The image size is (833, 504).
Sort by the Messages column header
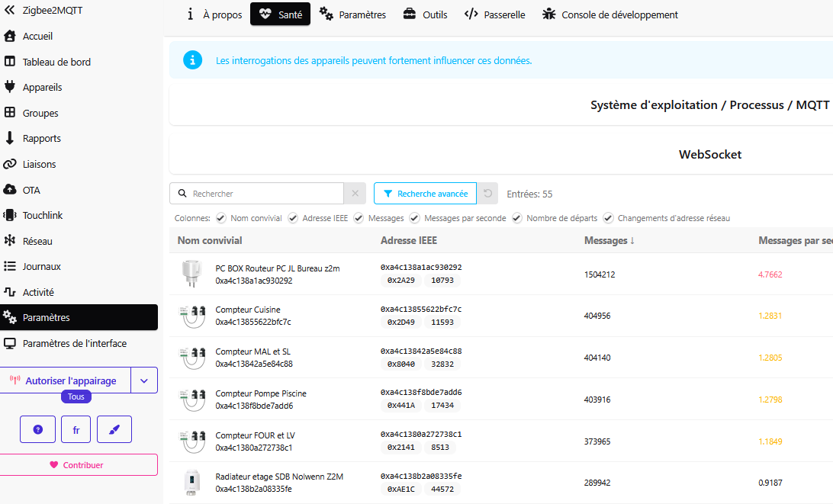[609, 241]
